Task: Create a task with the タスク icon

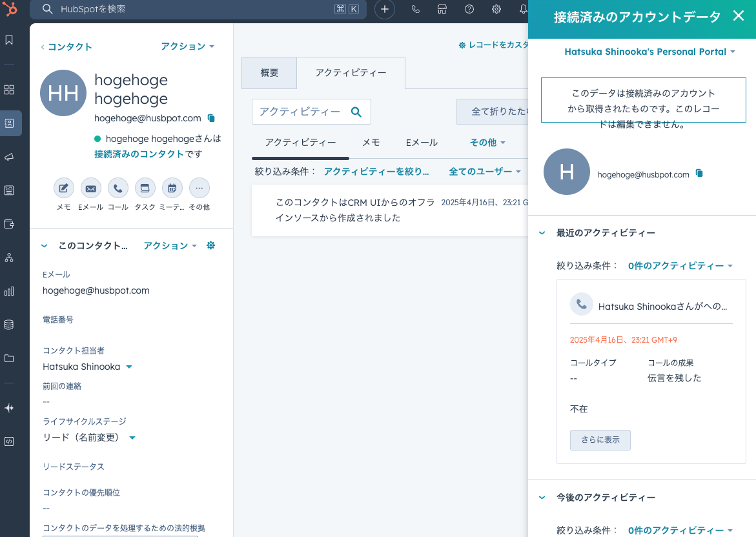Action: tap(145, 188)
